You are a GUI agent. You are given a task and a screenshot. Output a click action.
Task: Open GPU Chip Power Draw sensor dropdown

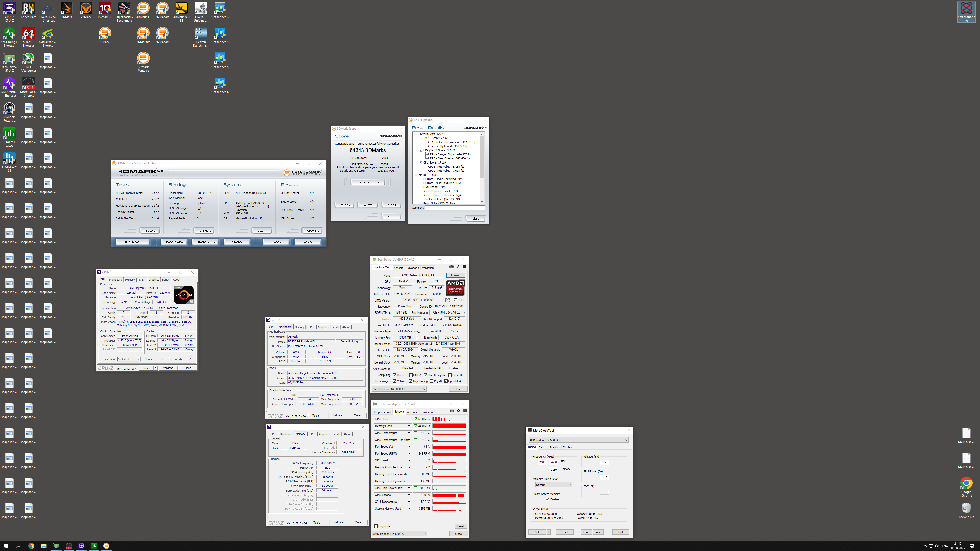coord(409,488)
